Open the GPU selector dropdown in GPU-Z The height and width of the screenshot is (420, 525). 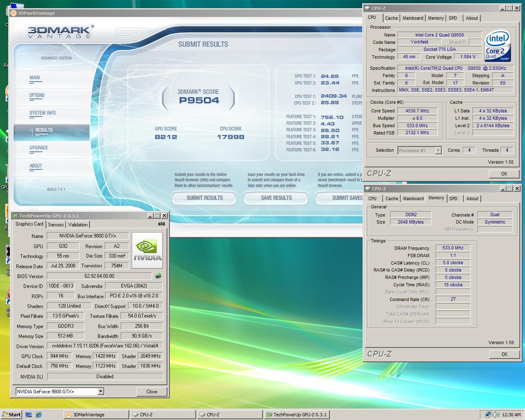100,392
